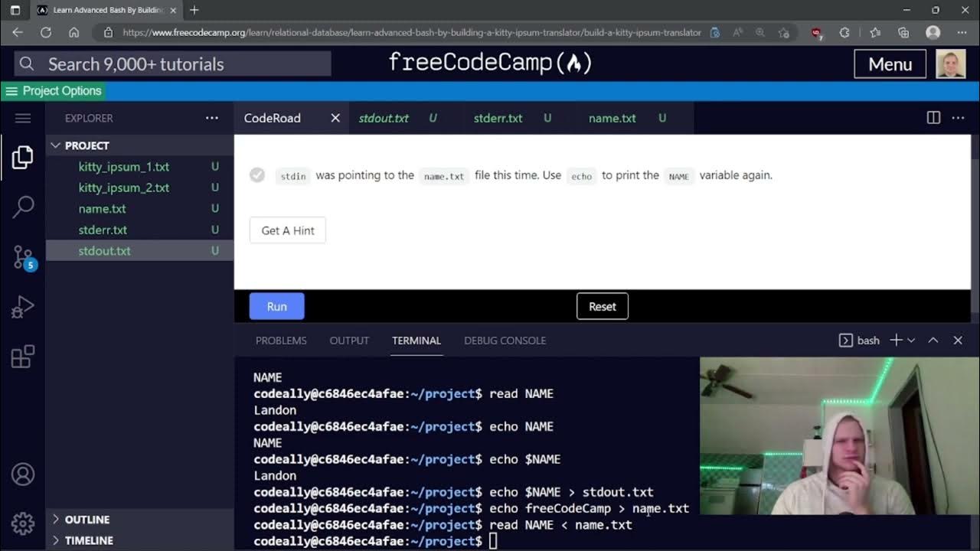Open the Manage gear icon
The width and height of the screenshot is (980, 551).
point(22,523)
